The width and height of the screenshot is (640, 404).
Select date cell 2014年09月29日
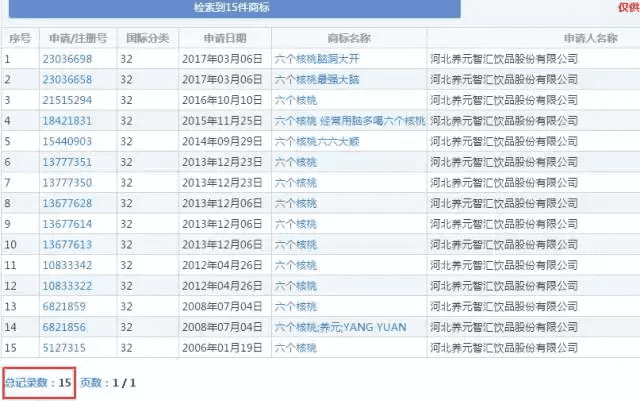[222, 142]
